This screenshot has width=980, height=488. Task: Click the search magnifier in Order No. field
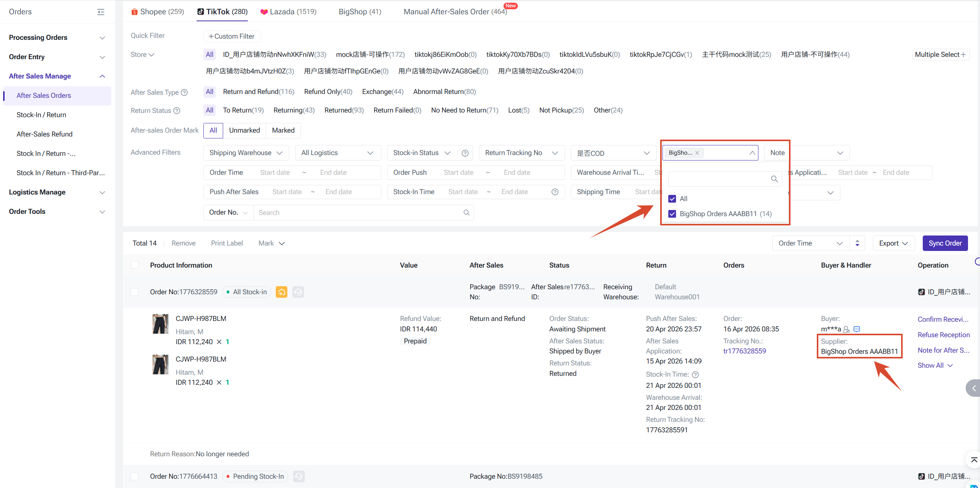pyautogui.click(x=466, y=213)
